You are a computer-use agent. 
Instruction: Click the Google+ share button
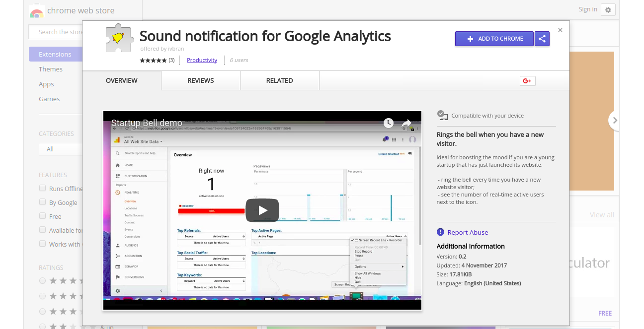coord(527,81)
